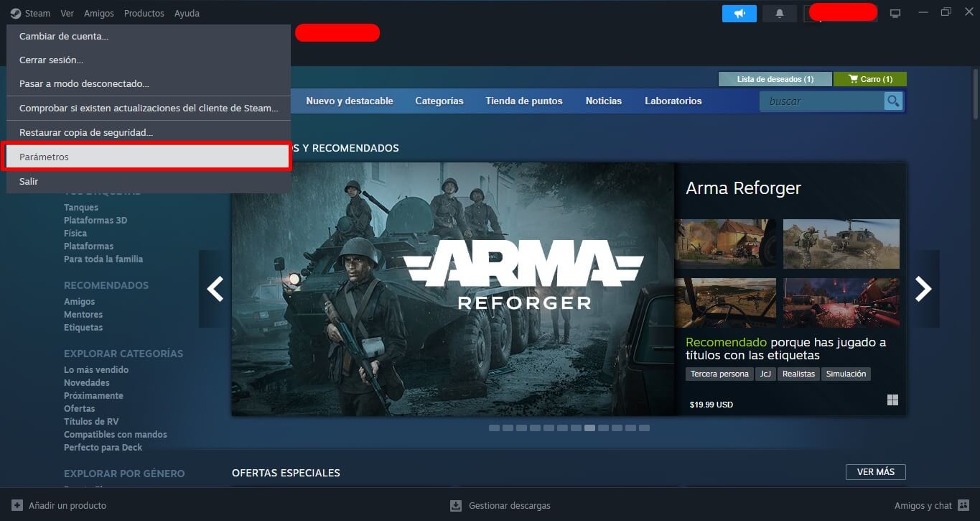Choose Salir from the Steam menu
Viewport: 980px width, 521px height.
tap(149, 181)
